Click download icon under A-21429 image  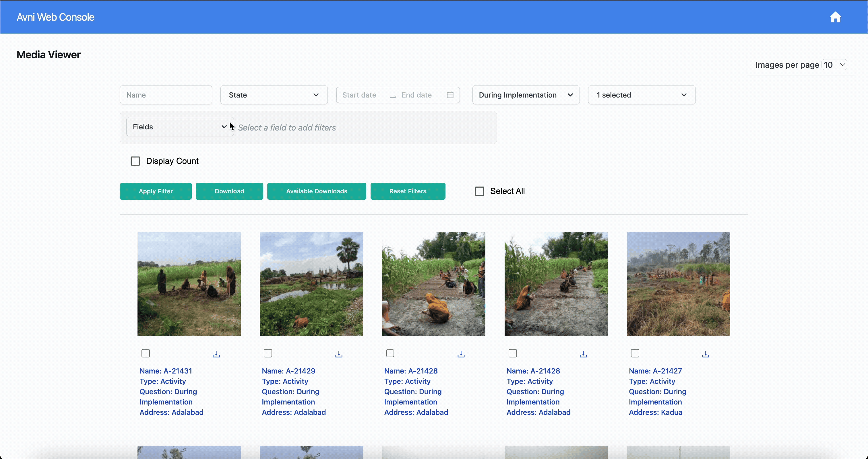[339, 354]
